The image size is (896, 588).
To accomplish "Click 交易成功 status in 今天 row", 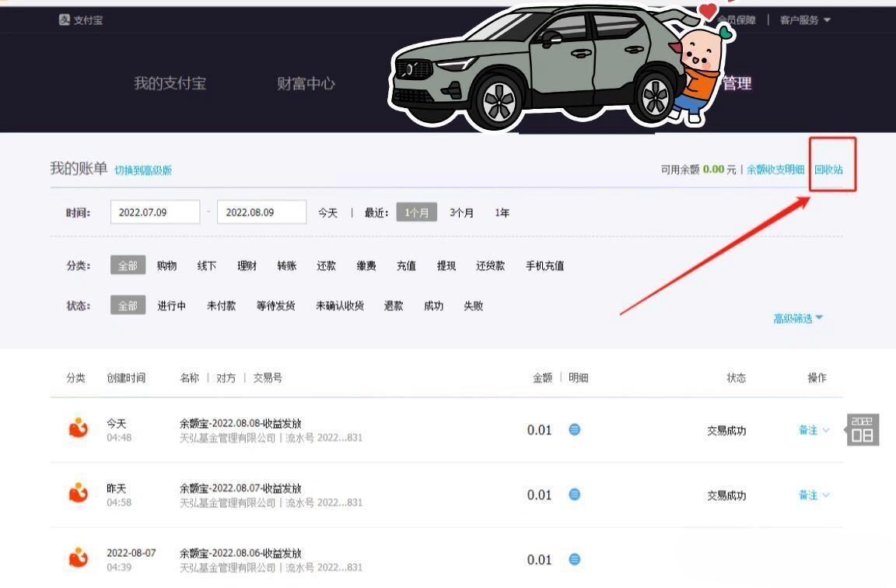I will click(x=726, y=431).
